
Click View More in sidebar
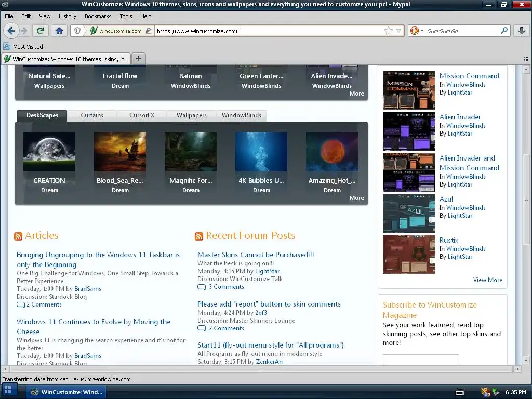[487, 280]
